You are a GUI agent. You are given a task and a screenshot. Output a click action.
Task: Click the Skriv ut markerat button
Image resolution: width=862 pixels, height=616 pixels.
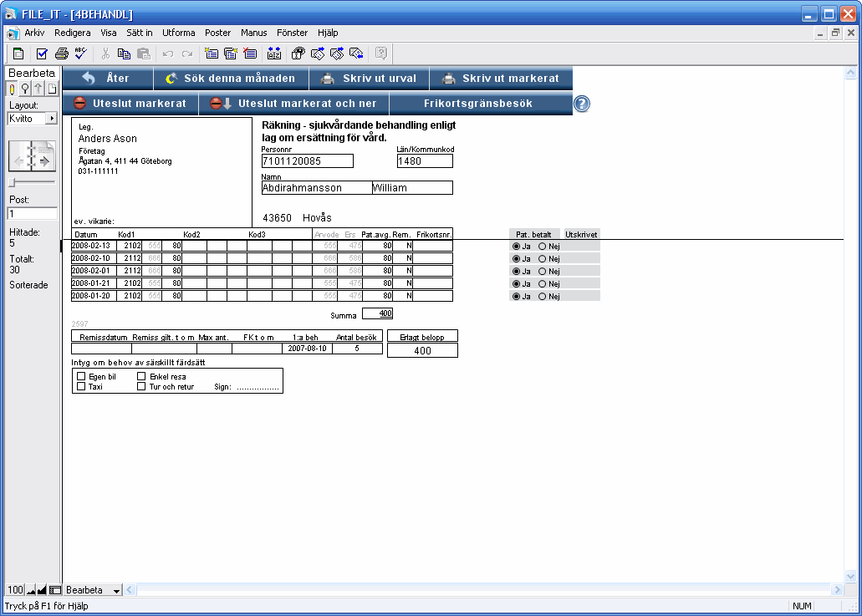501,79
